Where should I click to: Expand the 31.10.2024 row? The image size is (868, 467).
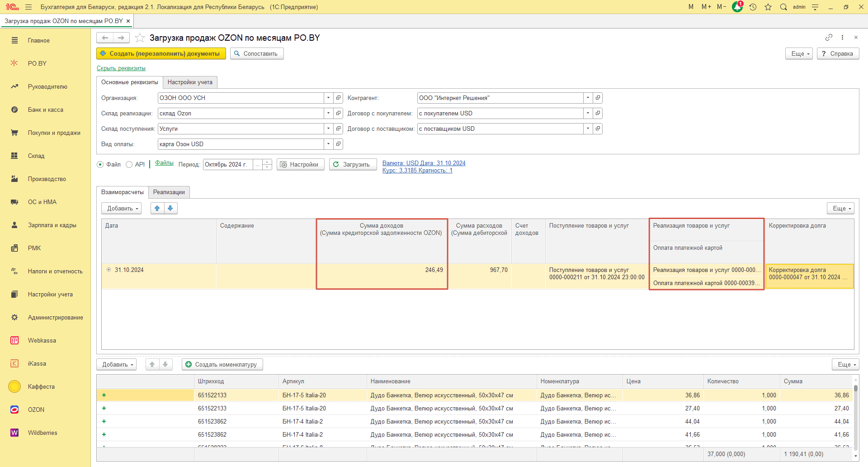click(108, 270)
